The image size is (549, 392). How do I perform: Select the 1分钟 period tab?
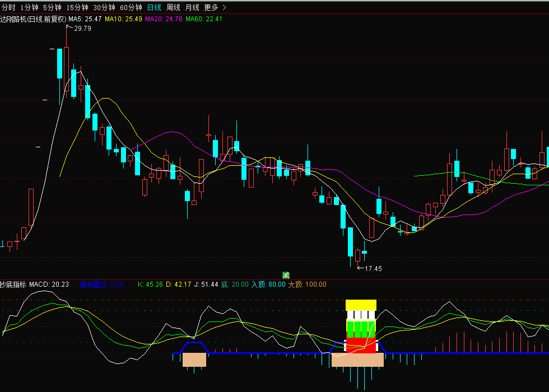(x=29, y=7)
